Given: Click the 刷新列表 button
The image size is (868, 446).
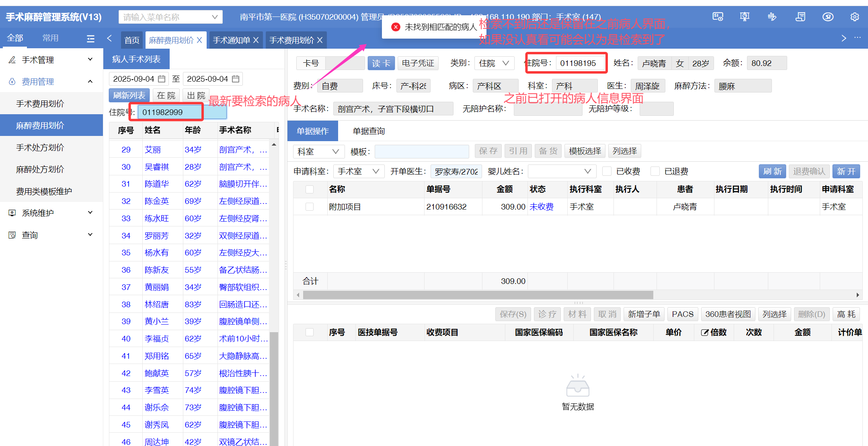Looking at the screenshot, I should tap(129, 95).
